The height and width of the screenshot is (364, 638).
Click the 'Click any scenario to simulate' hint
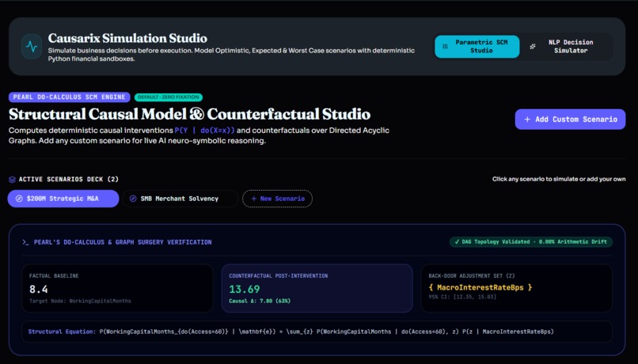coord(559,179)
